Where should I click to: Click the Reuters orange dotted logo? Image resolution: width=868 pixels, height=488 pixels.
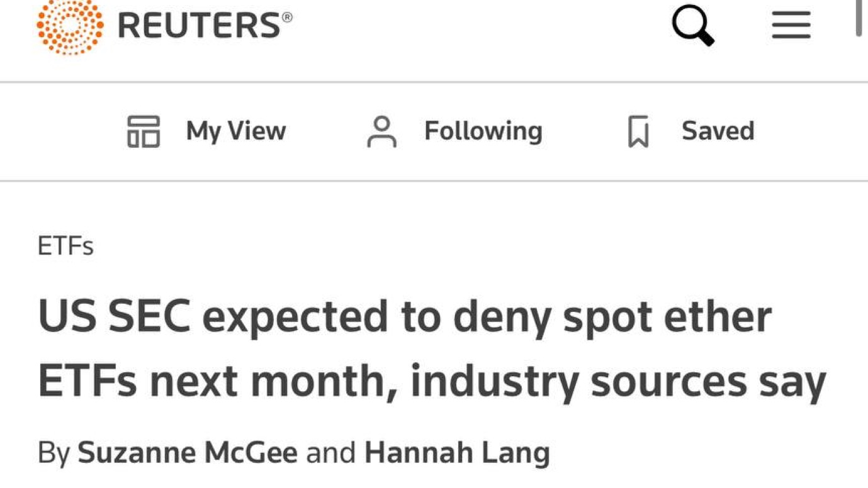coord(70,25)
